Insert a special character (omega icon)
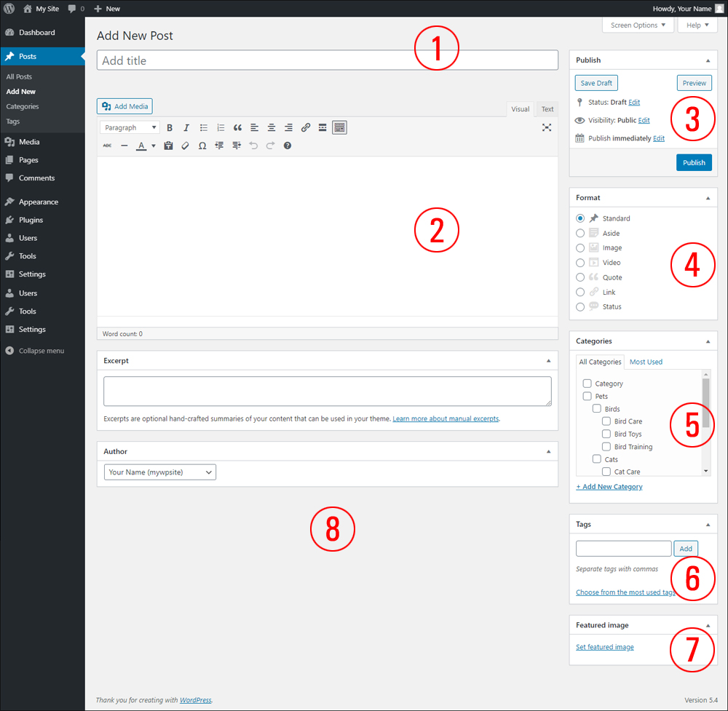Viewport: 728px width, 711px height. coord(202,146)
